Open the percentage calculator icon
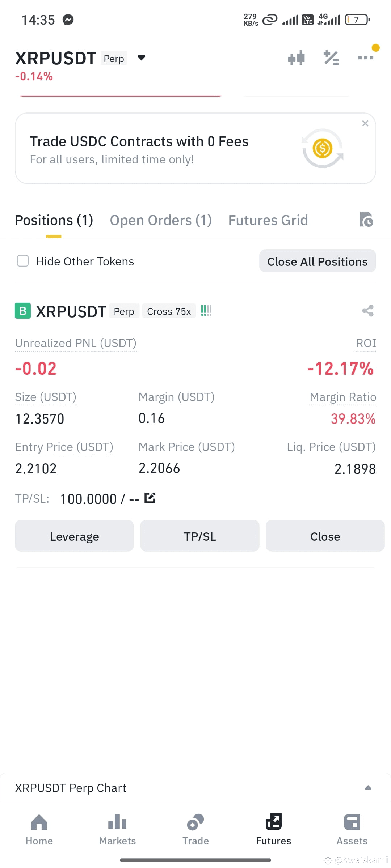The width and height of the screenshot is (391, 868). 331,58
